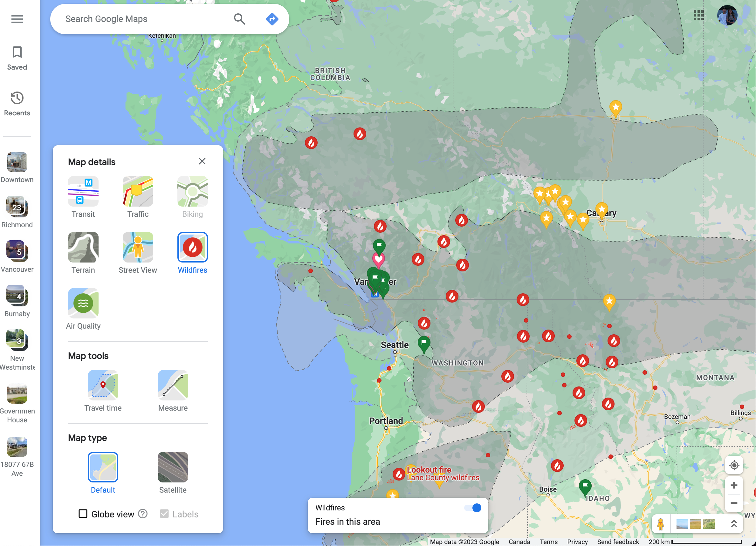Select the Default map type
The width and height of the screenshot is (756, 546).
pyautogui.click(x=103, y=473)
